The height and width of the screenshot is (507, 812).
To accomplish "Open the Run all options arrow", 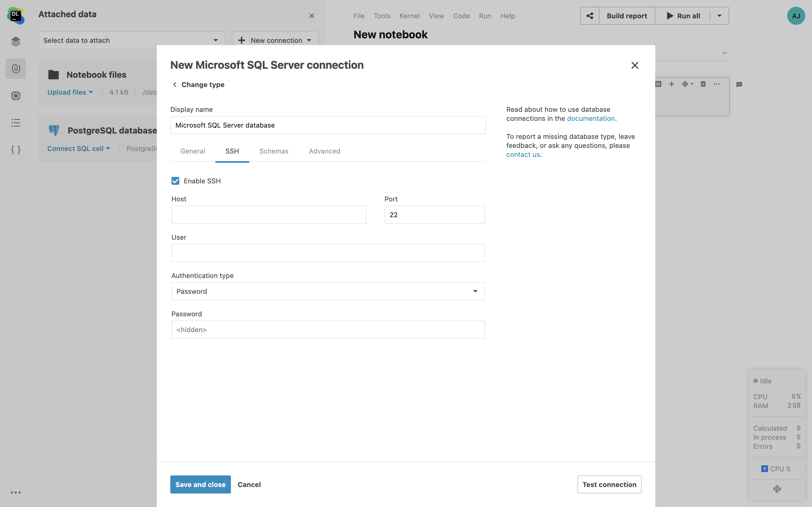I will click(720, 16).
